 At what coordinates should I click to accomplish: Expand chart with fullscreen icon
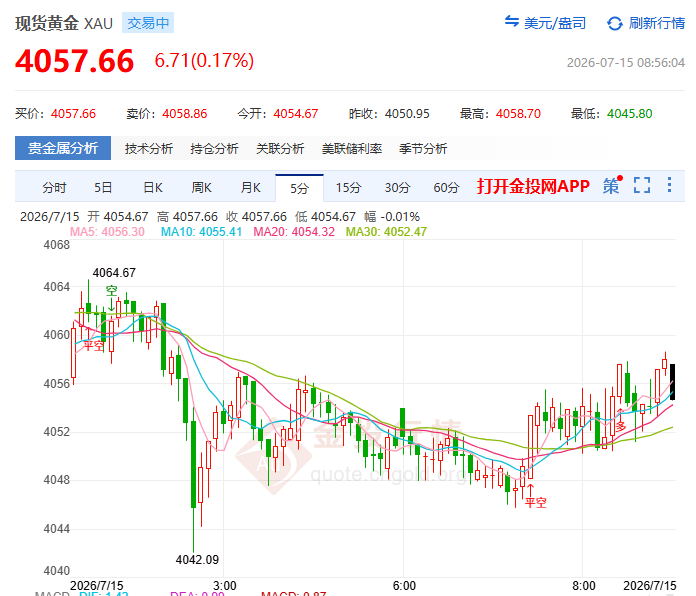click(x=642, y=185)
